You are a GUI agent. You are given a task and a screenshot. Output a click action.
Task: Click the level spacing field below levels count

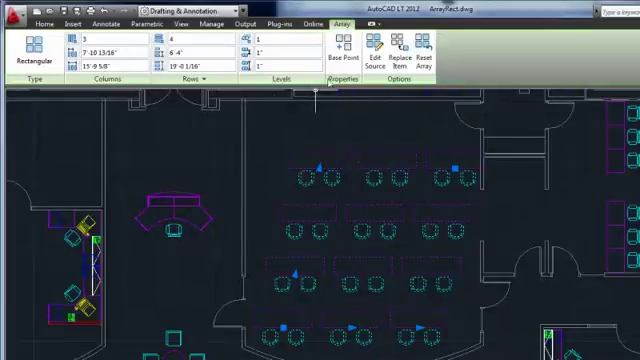tap(288, 53)
